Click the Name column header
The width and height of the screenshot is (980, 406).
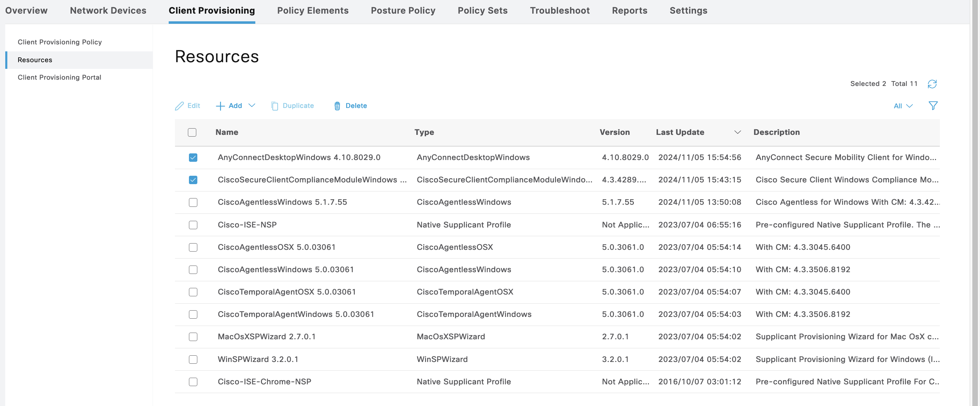[227, 132]
